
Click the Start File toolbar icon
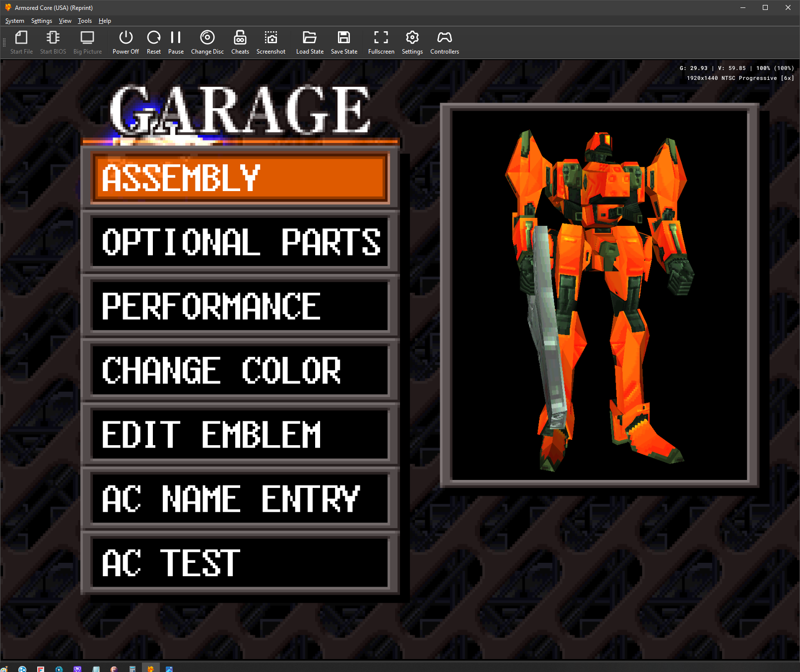tap(21, 43)
